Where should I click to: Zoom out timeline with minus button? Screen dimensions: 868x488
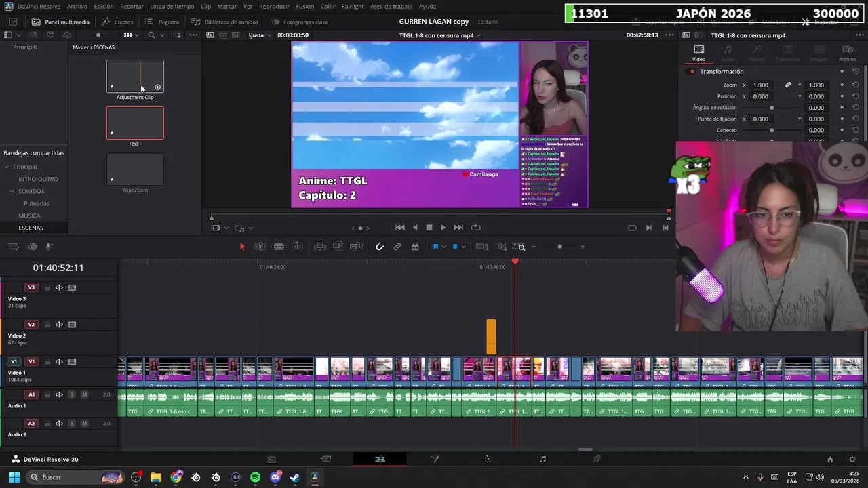(534, 247)
